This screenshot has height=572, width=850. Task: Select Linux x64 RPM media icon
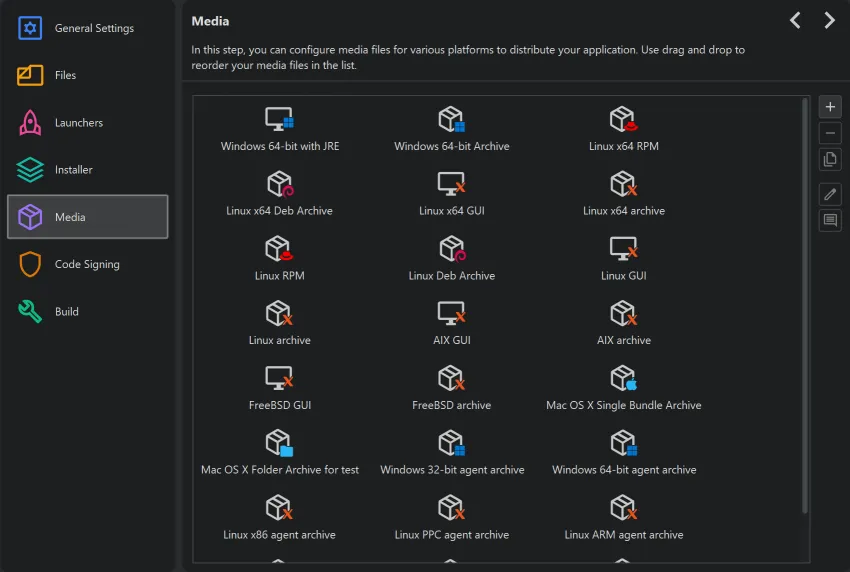623,119
